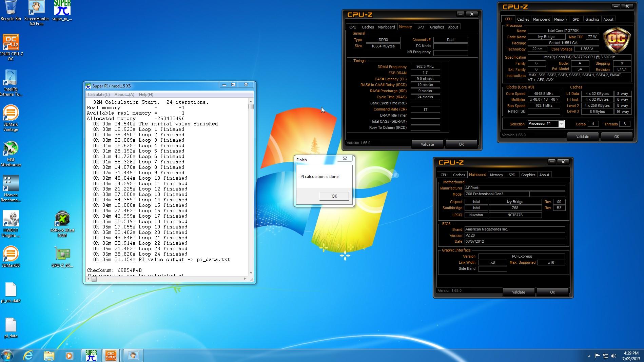Open network status tray icon

click(x=606, y=356)
